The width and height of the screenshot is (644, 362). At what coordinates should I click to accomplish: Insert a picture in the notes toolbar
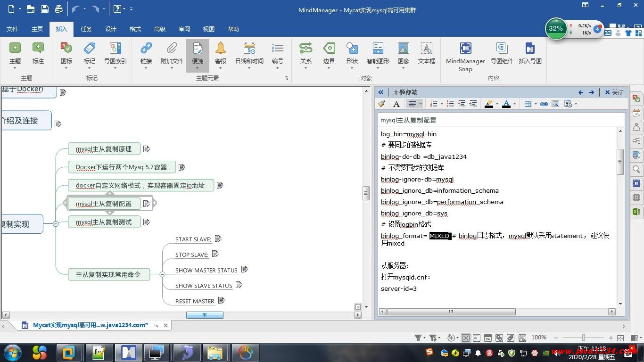tap(555, 104)
